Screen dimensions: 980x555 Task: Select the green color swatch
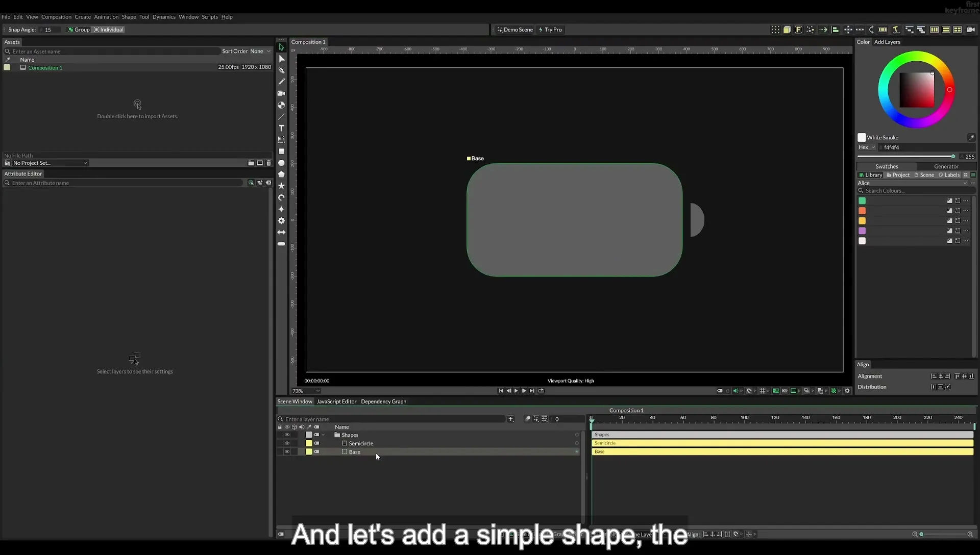(x=862, y=200)
